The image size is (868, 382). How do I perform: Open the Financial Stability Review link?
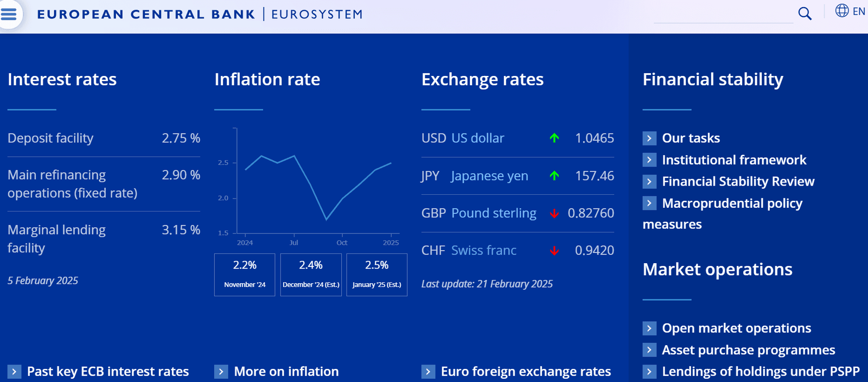[738, 181]
